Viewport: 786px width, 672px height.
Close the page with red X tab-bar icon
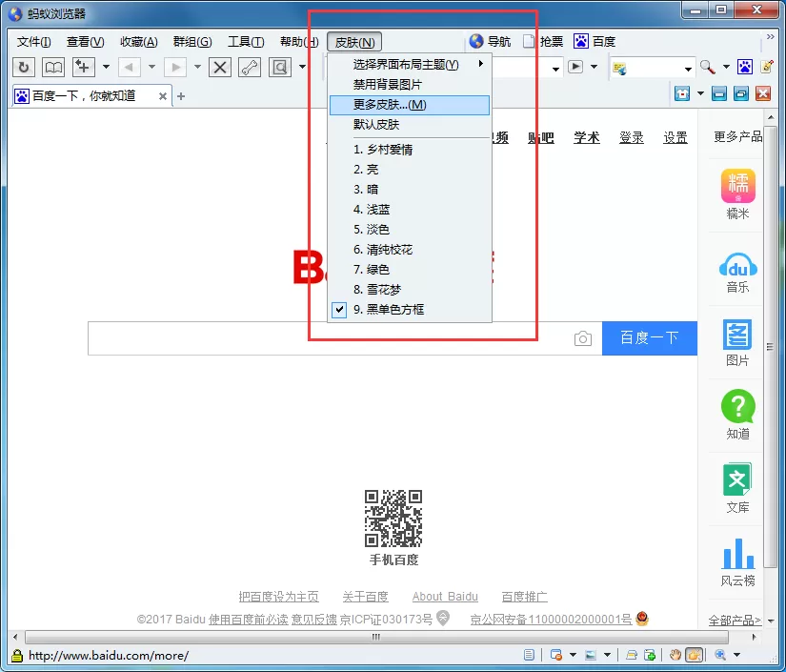[763, 93]
